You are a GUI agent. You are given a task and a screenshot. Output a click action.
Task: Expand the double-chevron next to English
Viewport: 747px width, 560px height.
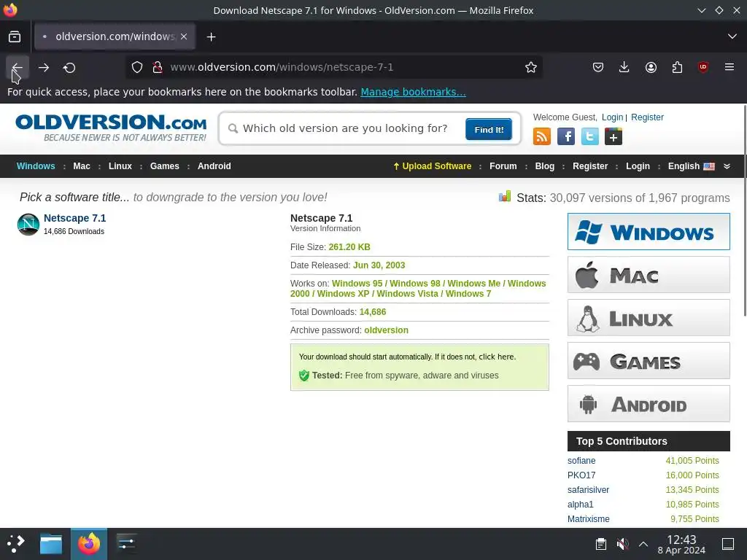pyautogui.click(x=727, y=166)
